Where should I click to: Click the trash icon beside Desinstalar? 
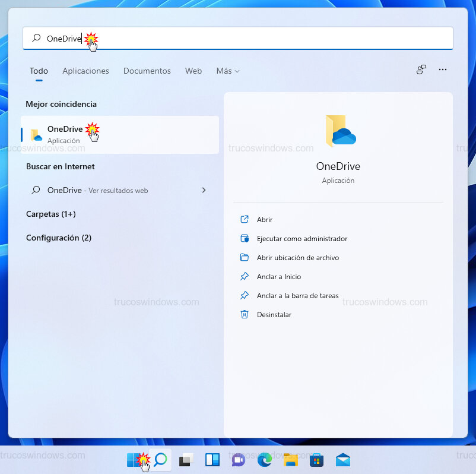245,314
